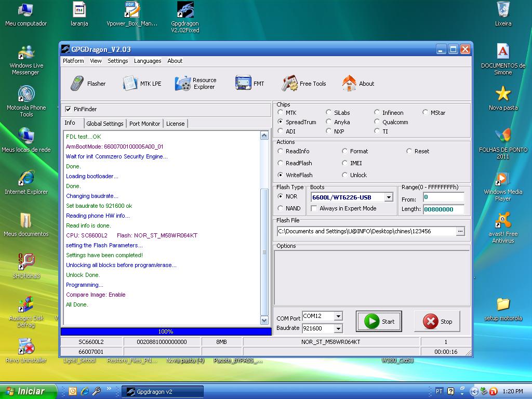This screenshot has width=532, height=399.
Task: Select Gpgdragon V2.02Fixed desktop shortcut
Action: click(x=185, y=18)
